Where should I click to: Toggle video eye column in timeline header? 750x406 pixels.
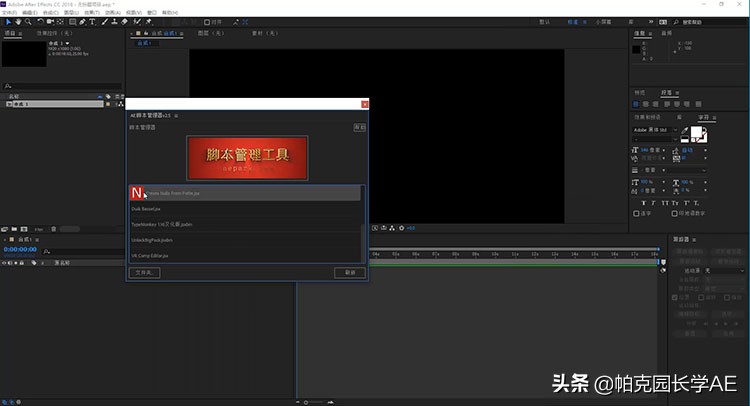(4, 263)
